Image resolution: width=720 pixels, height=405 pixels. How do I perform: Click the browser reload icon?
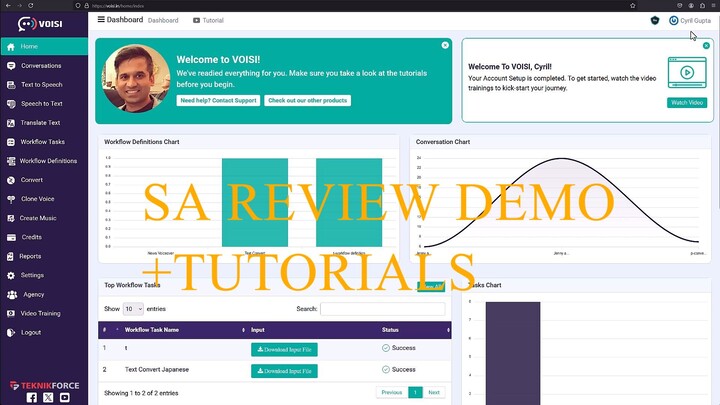tap(31, 6)
